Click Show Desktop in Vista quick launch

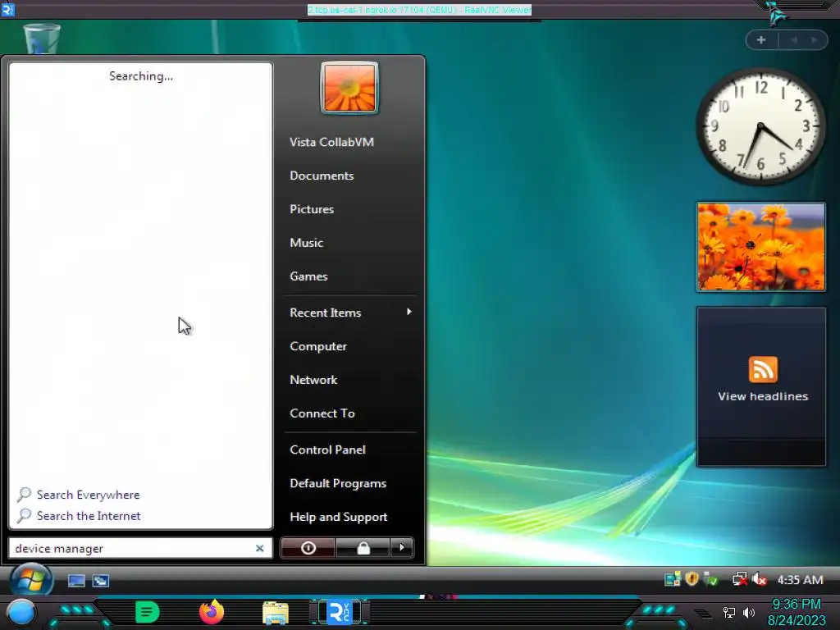[x=76, y=581]
